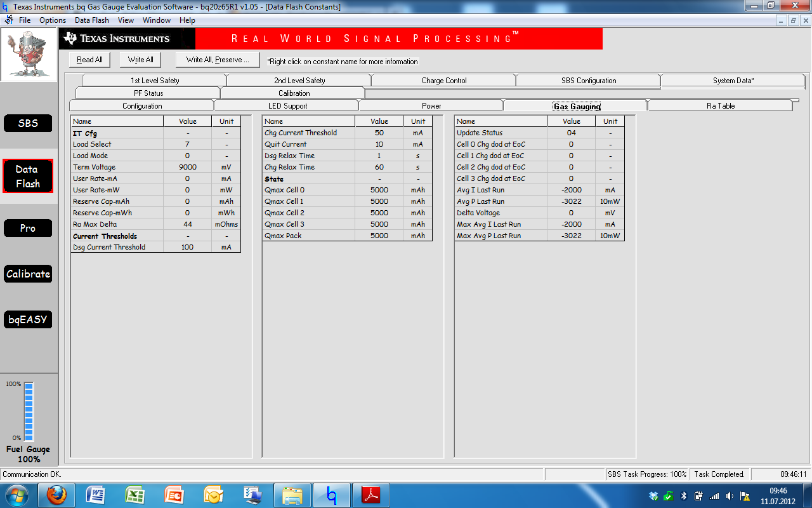This screenshot has height=508, width=812.
Task: Switch to the 1st Level Safety tab
Action: point(155,81)
